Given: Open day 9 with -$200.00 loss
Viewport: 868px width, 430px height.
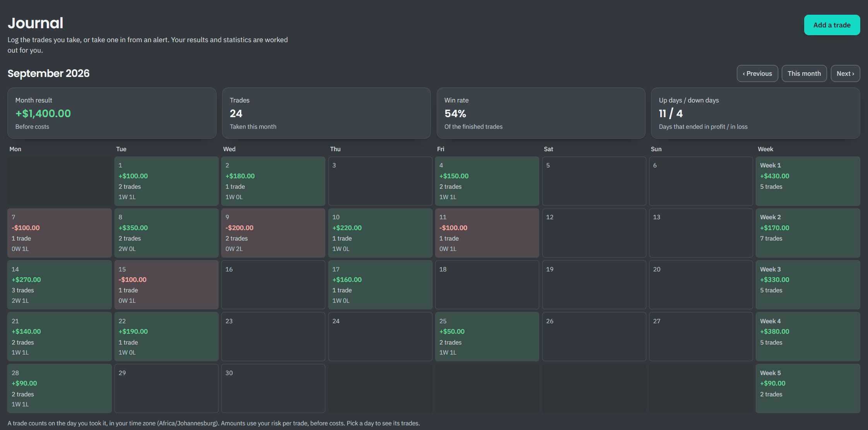Looking at the screenshot, I should (273, 233).
